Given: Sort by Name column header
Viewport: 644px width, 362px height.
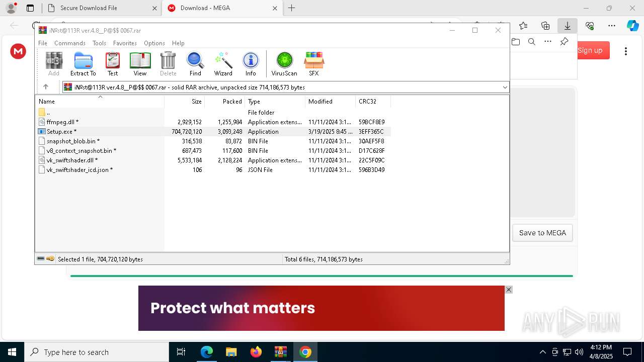Looking at the screenshot, I should (x=100, y=102).
